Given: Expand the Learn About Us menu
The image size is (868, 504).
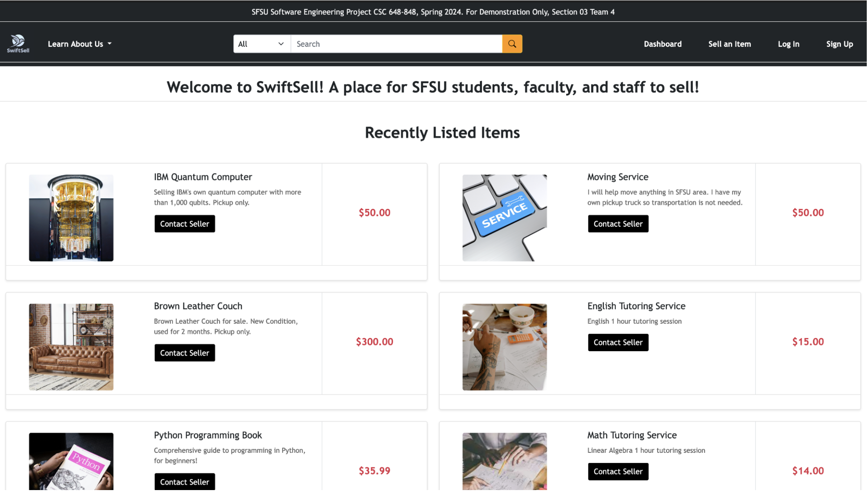Looking at the screenshot, I should pyautogui.click(x=79, y=44).
